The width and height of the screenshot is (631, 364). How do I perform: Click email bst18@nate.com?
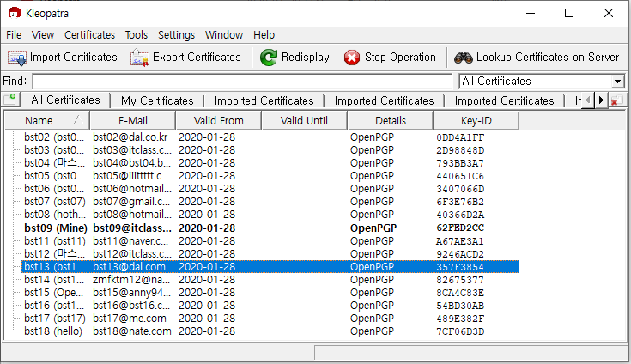(x=132, y=331)
